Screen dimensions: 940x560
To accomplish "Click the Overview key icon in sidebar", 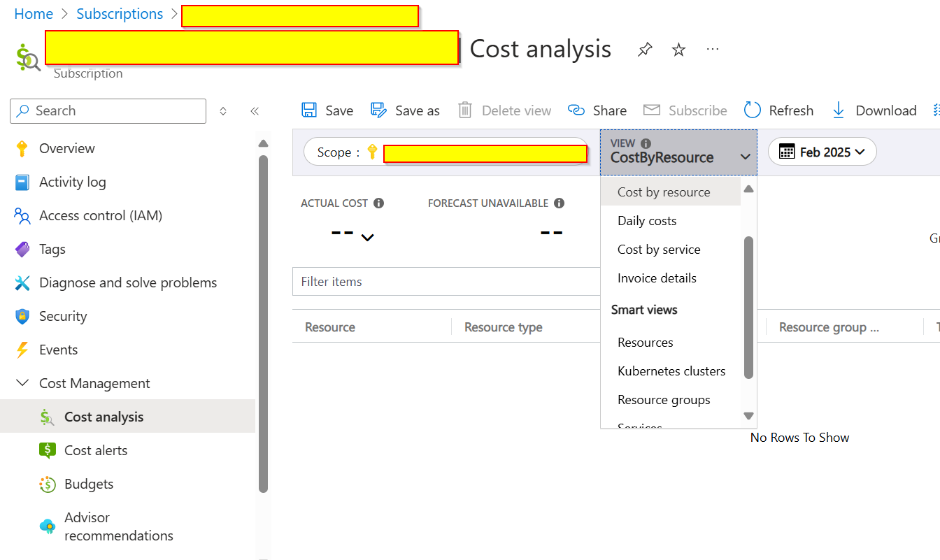I will (22, 148).
